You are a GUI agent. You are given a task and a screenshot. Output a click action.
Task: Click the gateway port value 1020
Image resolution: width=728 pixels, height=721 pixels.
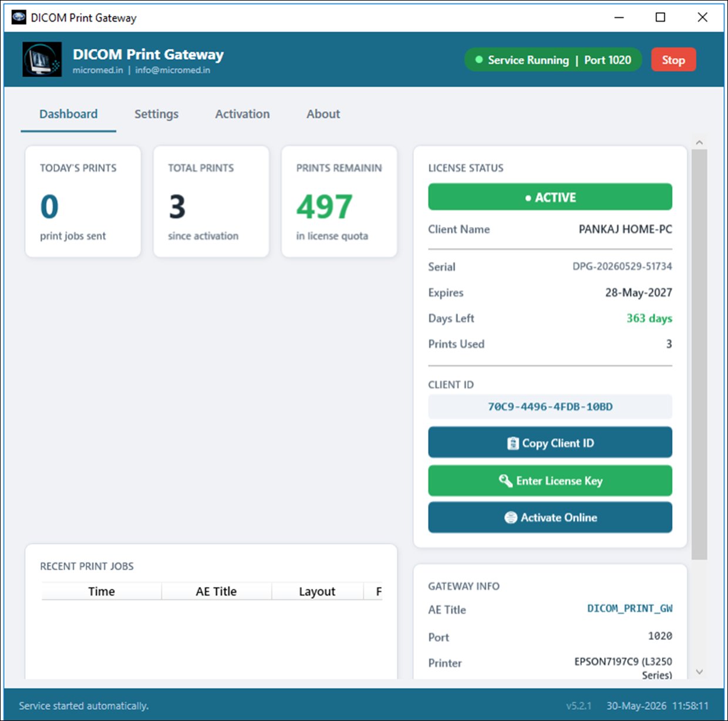pos(660,636)
